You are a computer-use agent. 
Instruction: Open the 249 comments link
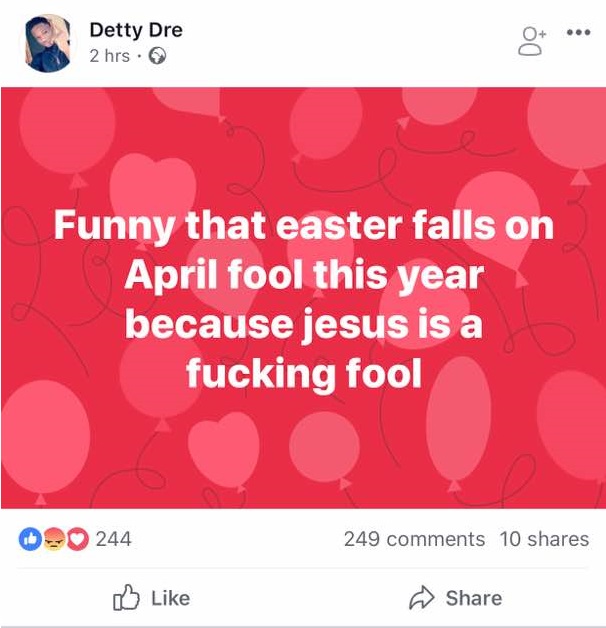tap(414, 539)
